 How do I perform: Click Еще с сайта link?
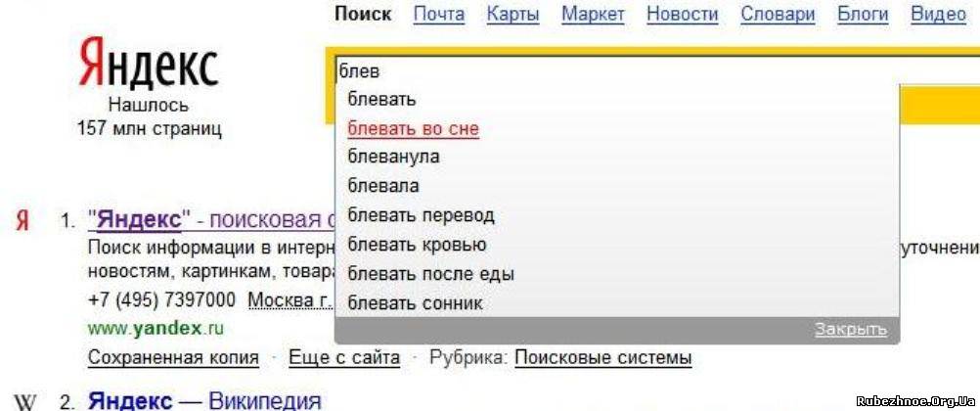344,358
